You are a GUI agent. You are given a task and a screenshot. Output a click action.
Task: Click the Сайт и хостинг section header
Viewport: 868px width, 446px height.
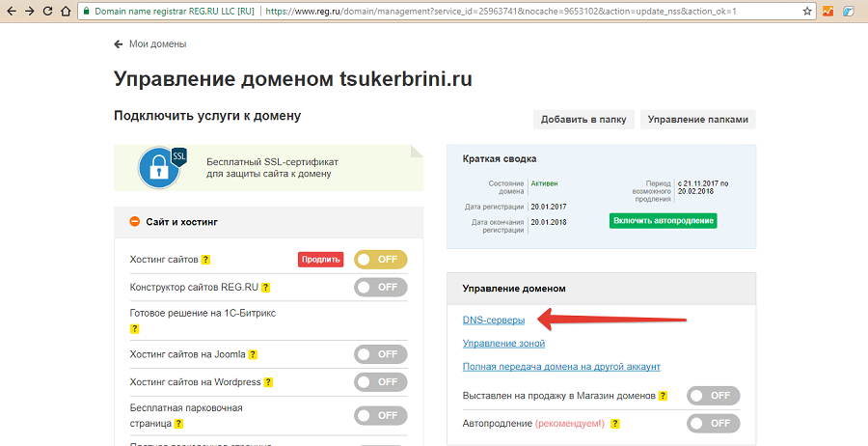[x=268, y=222]
